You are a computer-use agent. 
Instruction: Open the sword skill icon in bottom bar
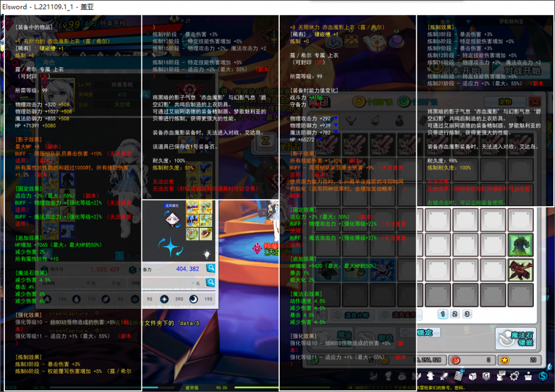[x=444, y=376]
